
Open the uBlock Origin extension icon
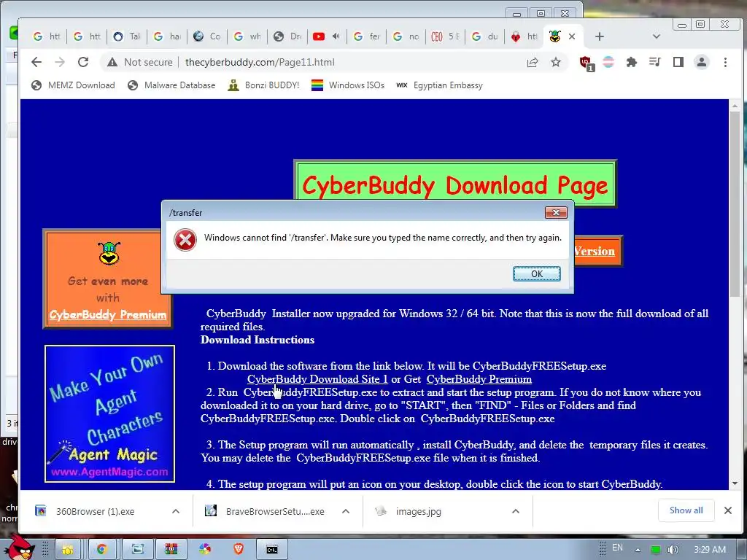[586, 63]
